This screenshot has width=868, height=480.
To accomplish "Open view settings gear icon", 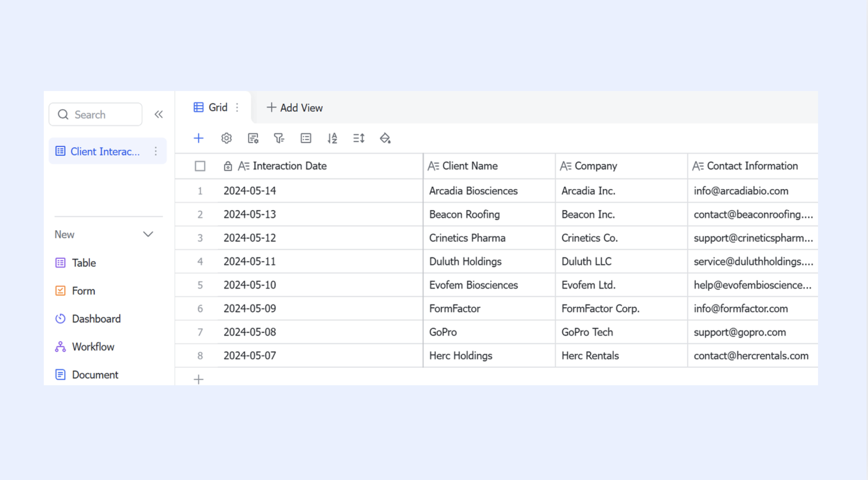I will [x=227, y=138].
